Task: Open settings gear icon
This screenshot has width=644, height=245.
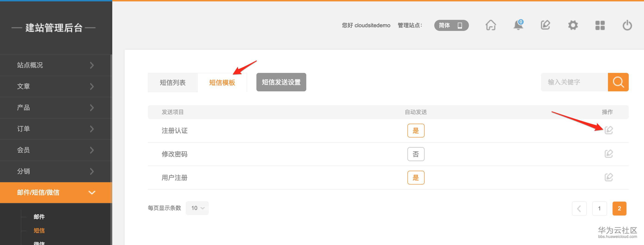Action: [x=573, y=25]
